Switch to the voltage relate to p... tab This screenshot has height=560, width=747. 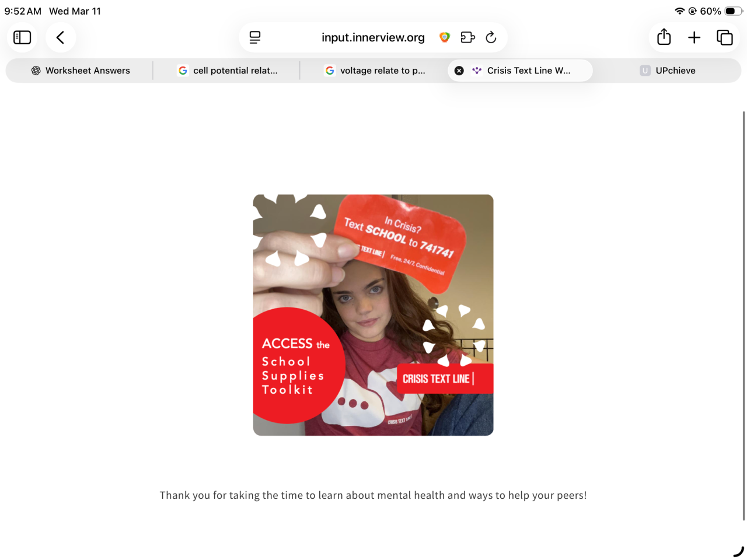(x=375, y=71)
